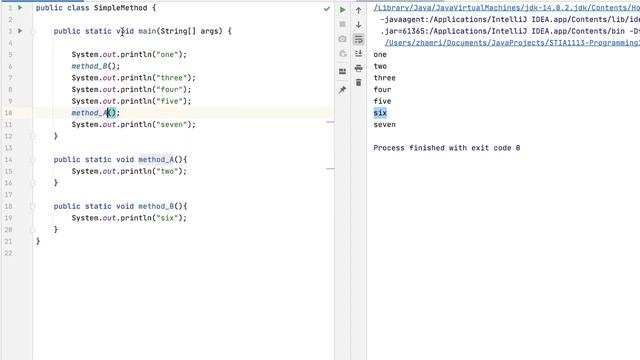This screenshot has width=640, height=360.
Task: Click the Up the Stack Trace arrow
Action: pyautogui.click(x=358, y=10)
